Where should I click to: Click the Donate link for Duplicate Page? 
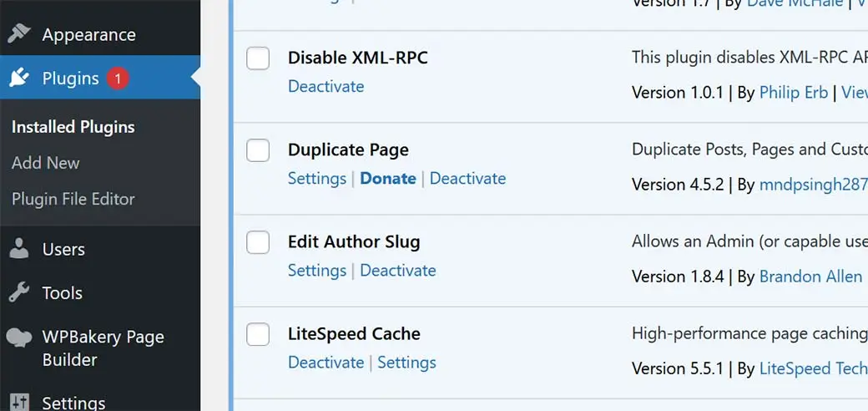click(x=388, y=179)
